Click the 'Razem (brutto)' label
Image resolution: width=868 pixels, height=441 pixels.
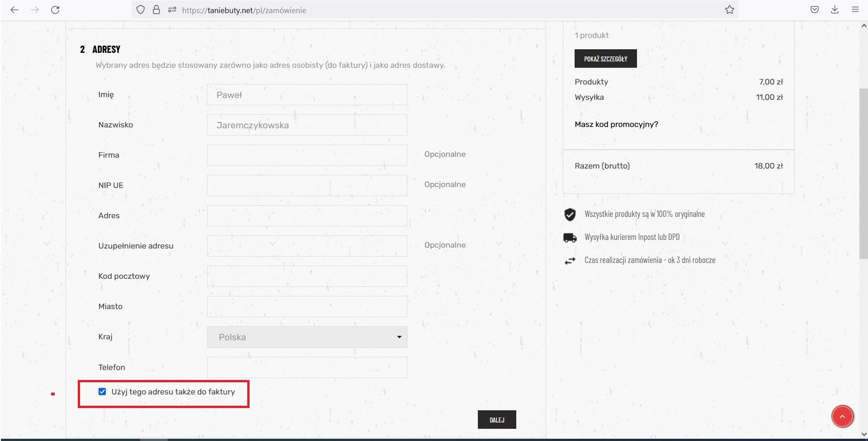pyautogui.click(x=602, y=166)
